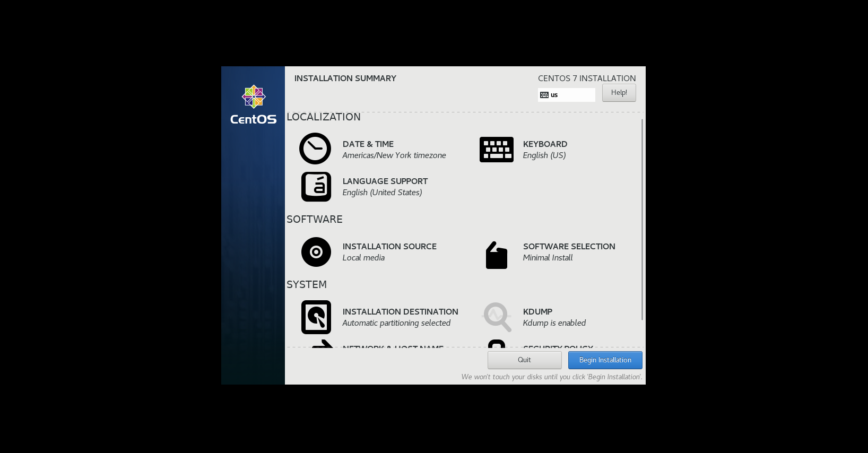Click the Quit button
Viewport: 868px width, 453px height.
[525, 360]
